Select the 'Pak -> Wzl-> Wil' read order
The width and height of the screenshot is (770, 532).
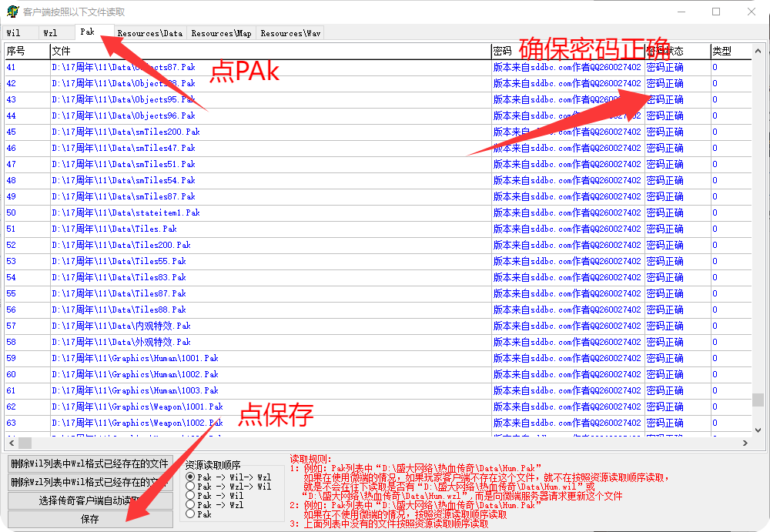pos(190,487)
